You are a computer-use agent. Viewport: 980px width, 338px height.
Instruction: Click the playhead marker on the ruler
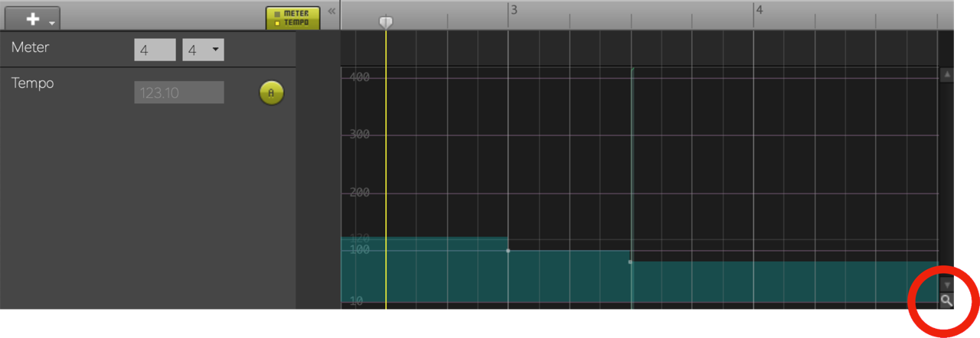pos(386,22)
